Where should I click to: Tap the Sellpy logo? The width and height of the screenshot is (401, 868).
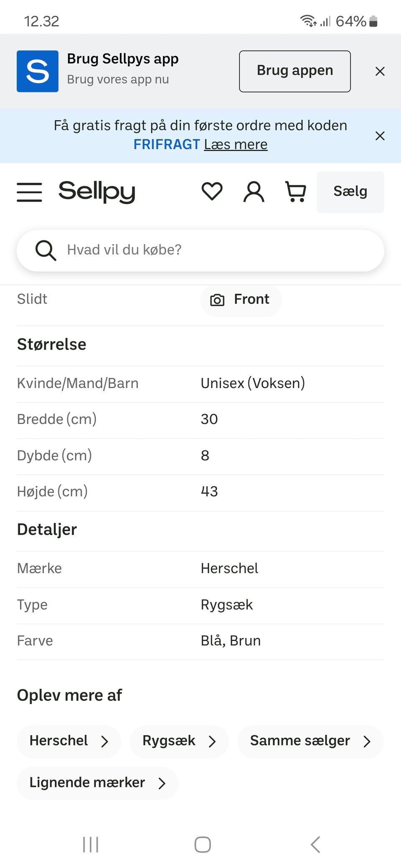(97, 192)
